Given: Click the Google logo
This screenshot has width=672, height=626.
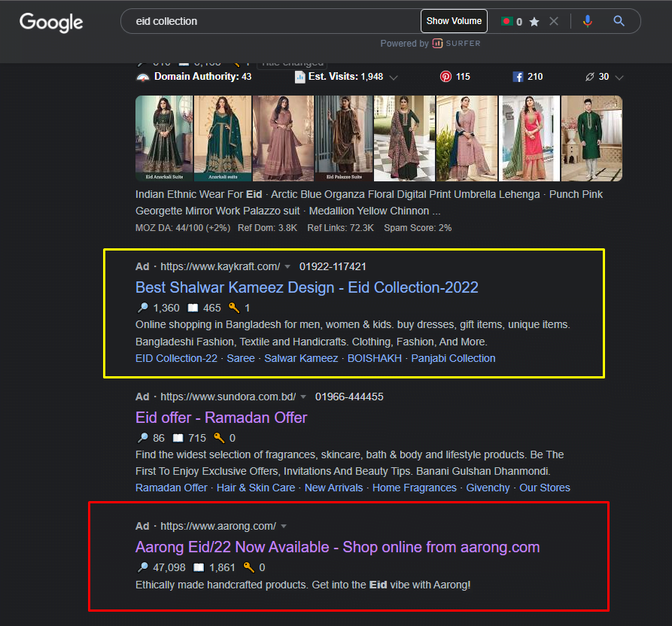Looking at the screenshot, I should (x=51, y=23).
